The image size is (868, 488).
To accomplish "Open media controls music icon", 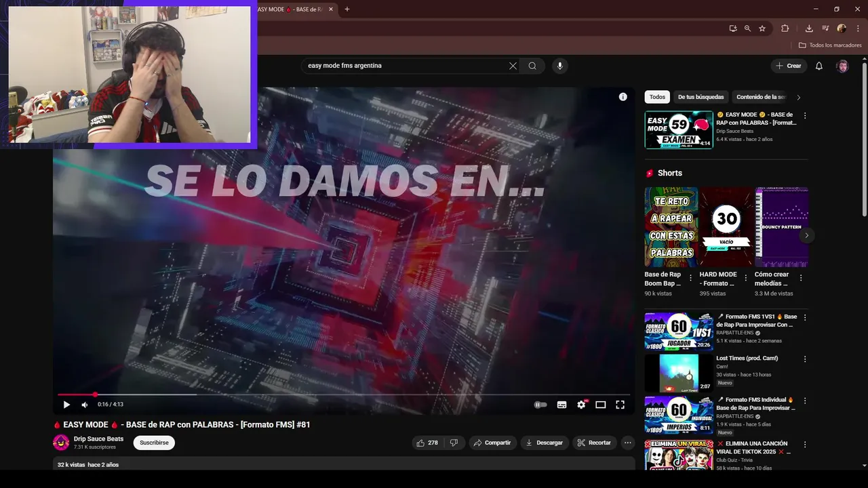I will 825,28.
